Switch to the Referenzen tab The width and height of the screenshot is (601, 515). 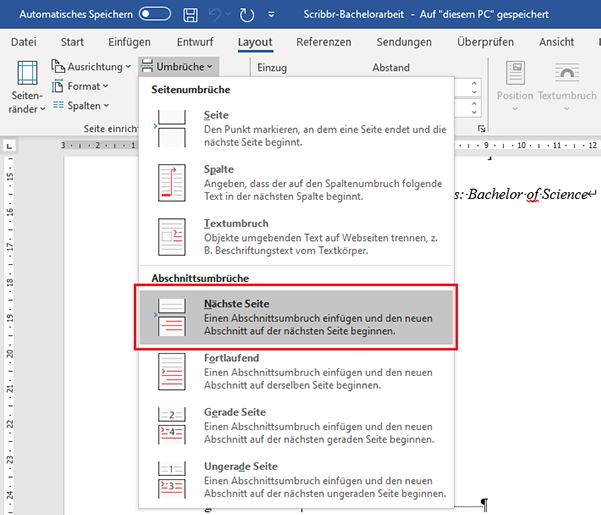click(x=323, y=42)
